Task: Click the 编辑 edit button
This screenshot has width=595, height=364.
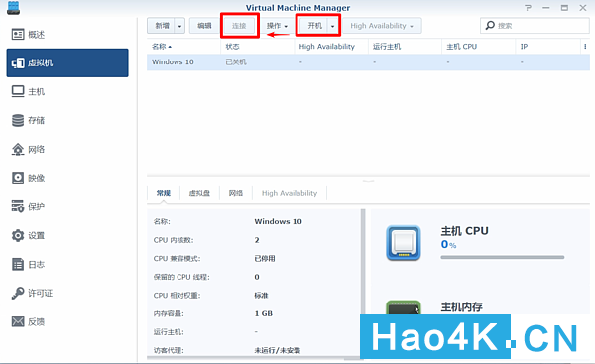Action: click(204, 26)
